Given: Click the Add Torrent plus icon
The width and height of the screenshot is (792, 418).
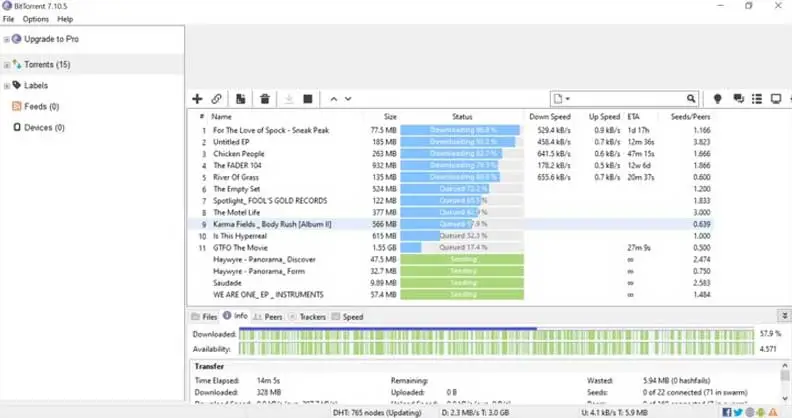Looking at the screenshot, I should click(x=197, y=99).
